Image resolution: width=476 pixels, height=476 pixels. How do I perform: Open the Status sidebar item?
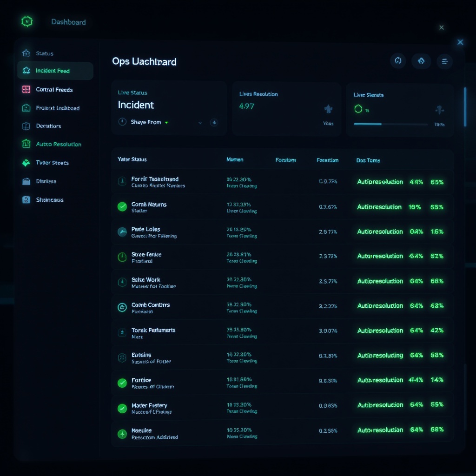(45, 53)
